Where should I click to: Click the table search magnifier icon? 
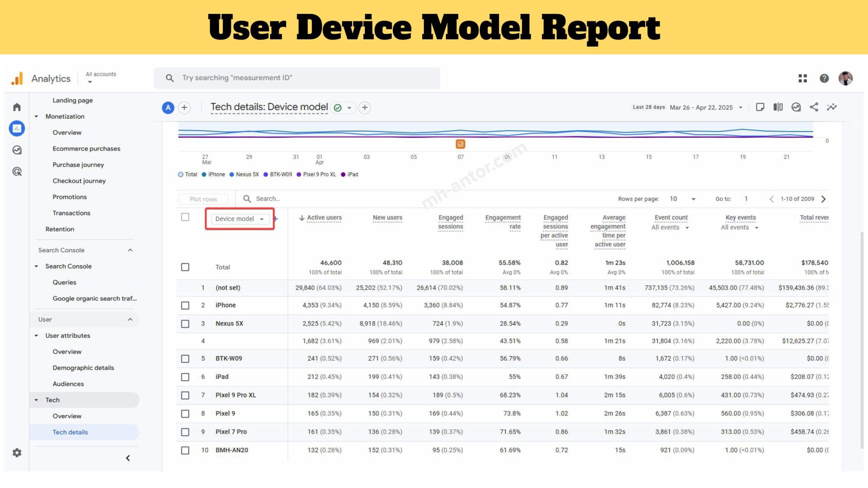[247, 199]
